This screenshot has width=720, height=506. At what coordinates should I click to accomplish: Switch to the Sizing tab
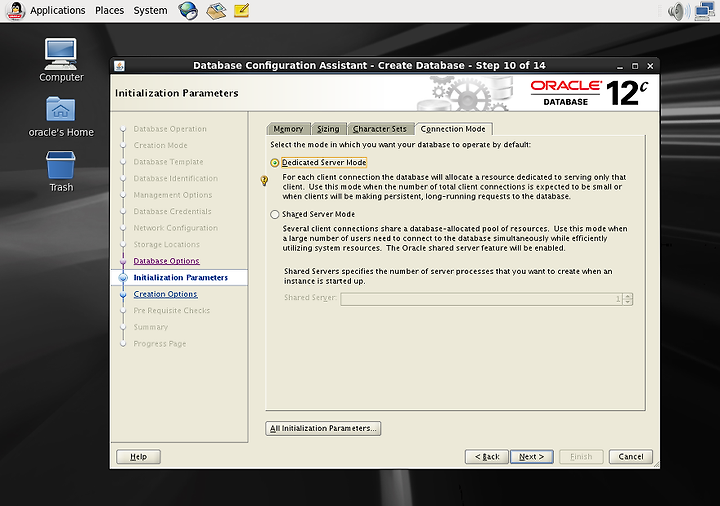coord(328,129)
